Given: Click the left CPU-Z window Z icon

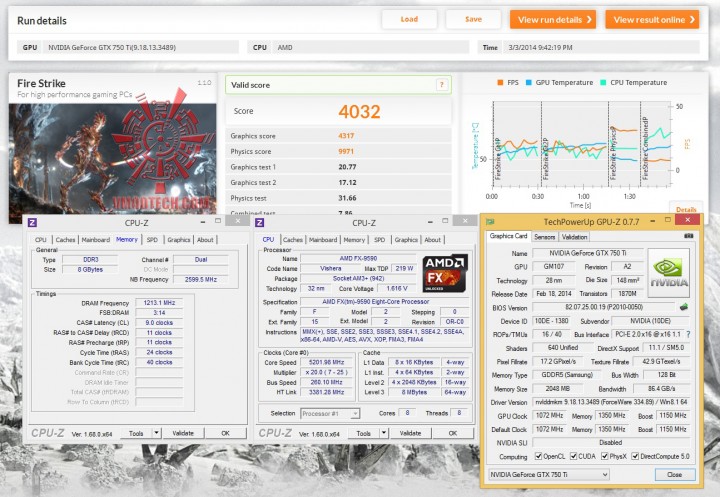Looking at the screenshot, I should pyautogui.click(x=32, y=223).
